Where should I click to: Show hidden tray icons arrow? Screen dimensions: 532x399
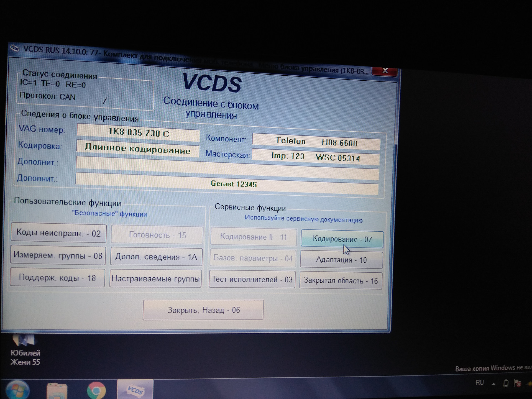[x=493, y=384]
